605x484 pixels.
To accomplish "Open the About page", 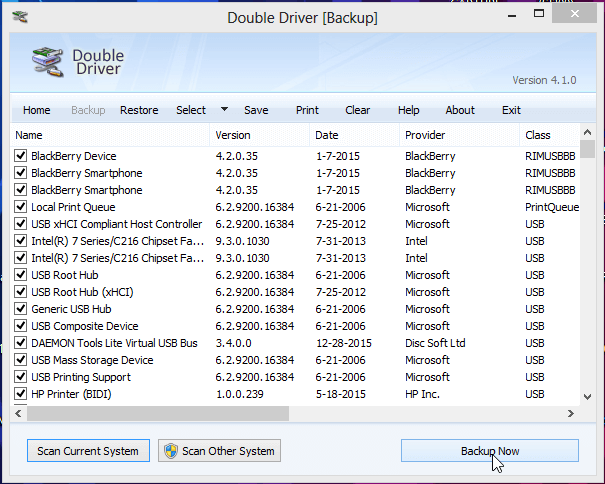I will [460, 110].
